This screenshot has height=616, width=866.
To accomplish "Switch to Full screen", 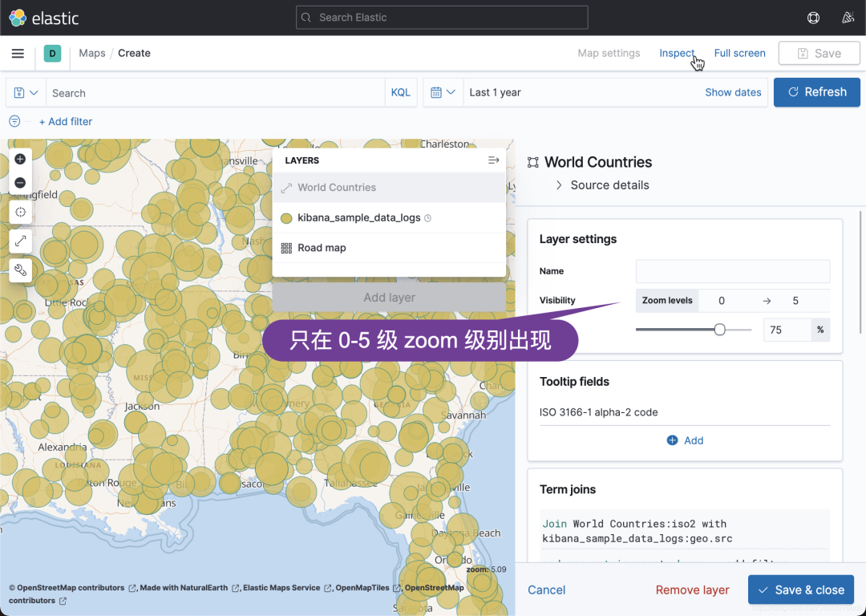I will coord(739,53).
